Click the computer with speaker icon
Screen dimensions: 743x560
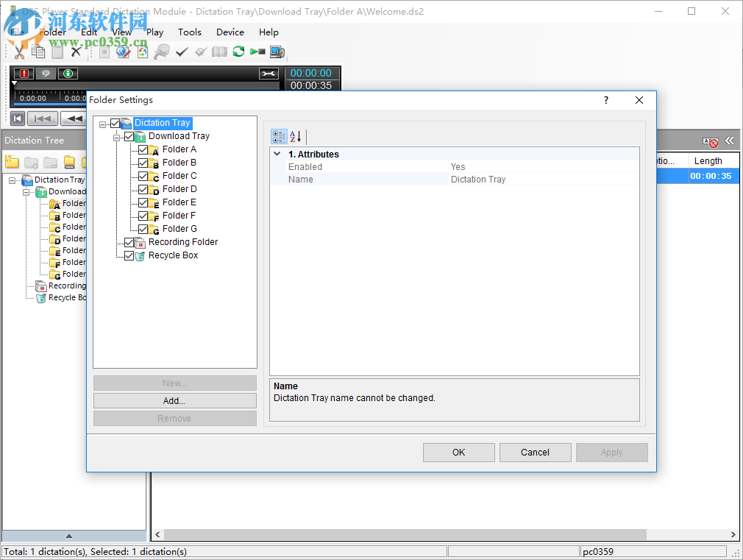pyautogui.click(x=277, y=52)
